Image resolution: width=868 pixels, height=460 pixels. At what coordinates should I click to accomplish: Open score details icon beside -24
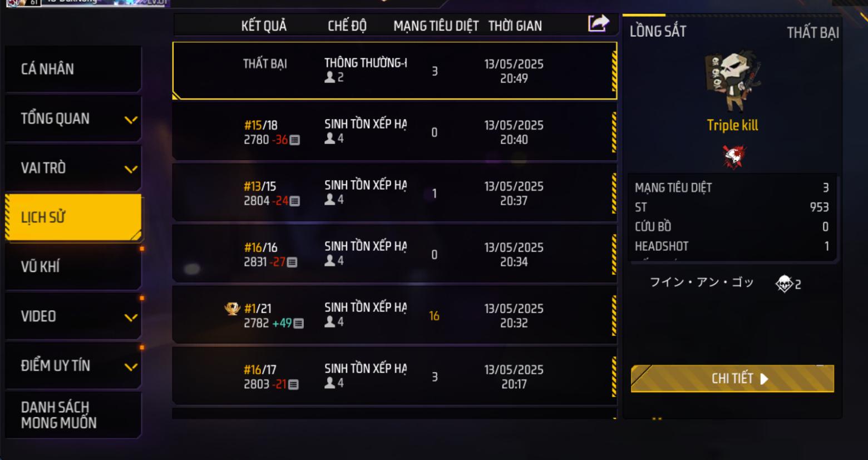coord(295,201)
